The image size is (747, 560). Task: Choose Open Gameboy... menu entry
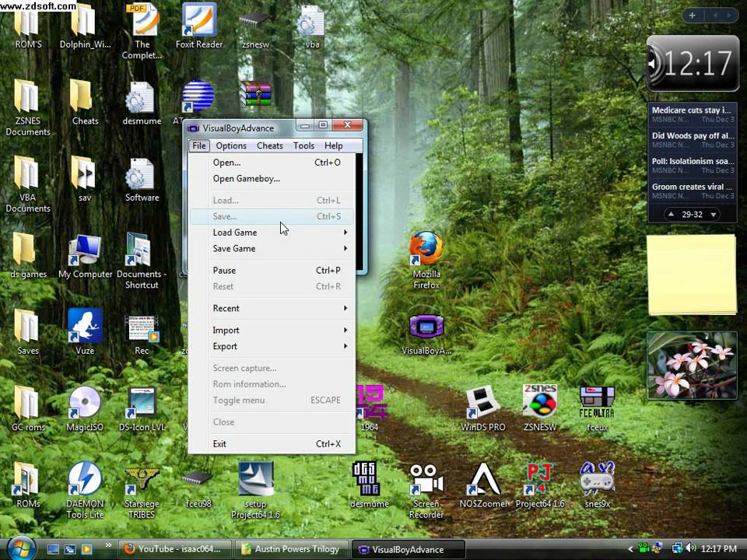click(272, 179)
